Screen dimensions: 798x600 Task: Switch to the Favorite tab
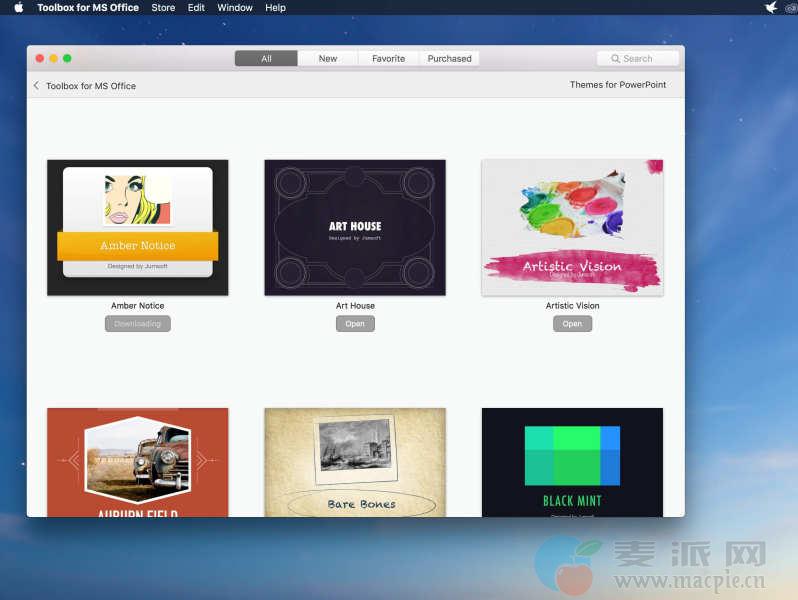click(388, 59)
